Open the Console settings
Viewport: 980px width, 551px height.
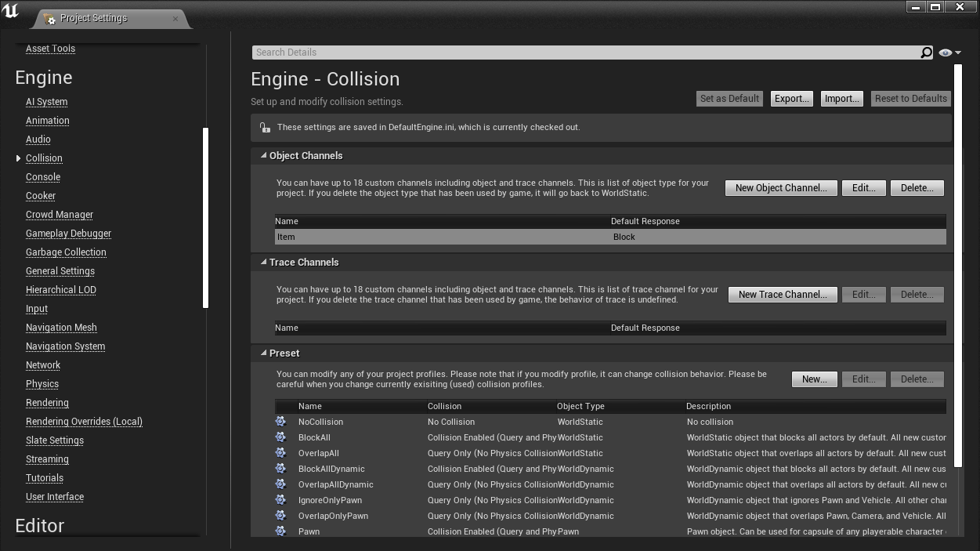43,177
